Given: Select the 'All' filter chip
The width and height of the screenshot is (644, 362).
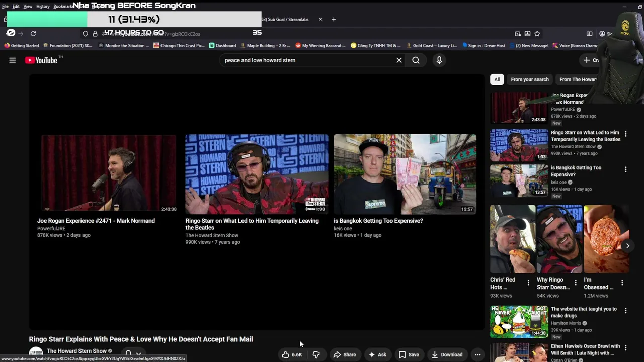Looking at the screenshot, I should click(x=497, y=79).
